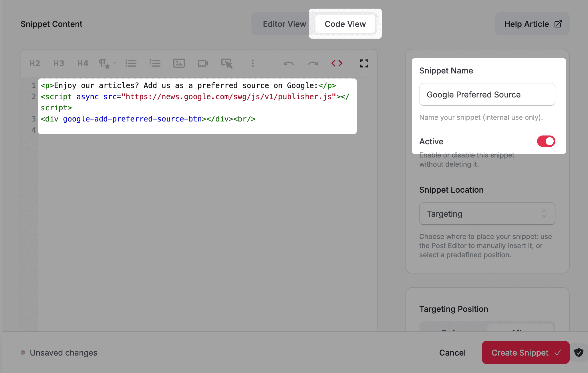Select line number 4 in gutter
This screenshot has height=373, width=588.
click(x=33, y=130)
